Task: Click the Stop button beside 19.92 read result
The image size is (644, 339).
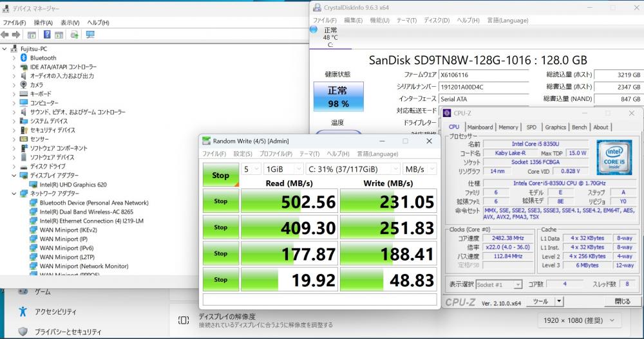Action: [220, 280]
